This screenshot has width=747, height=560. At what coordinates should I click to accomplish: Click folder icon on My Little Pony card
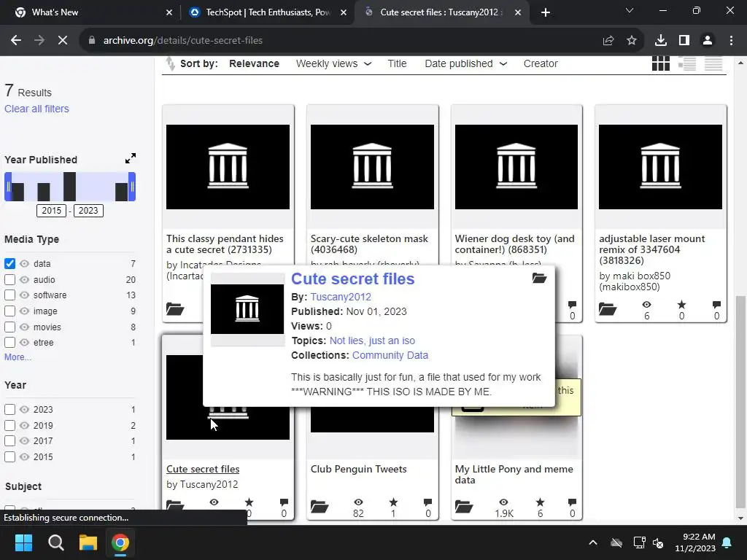click(x=463, y=507)
